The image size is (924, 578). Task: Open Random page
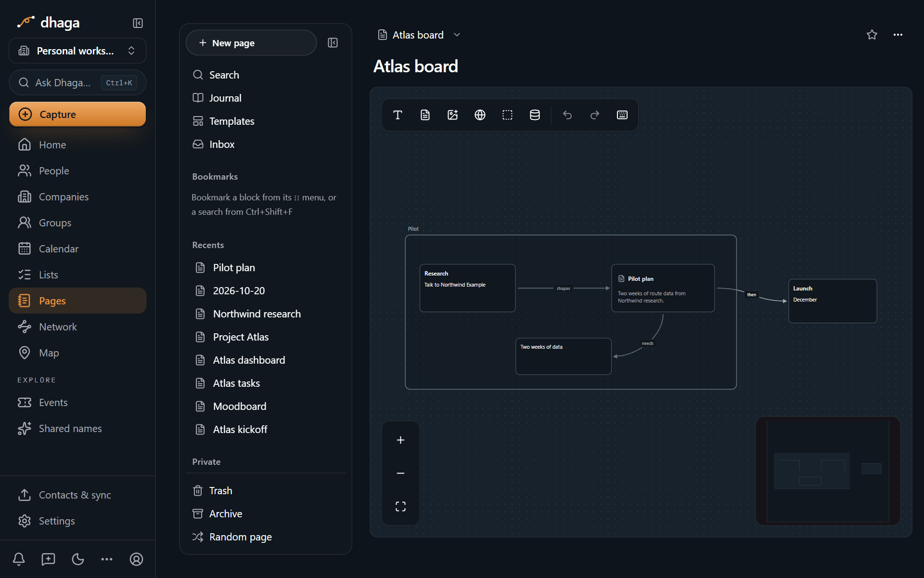pos(266,537)
